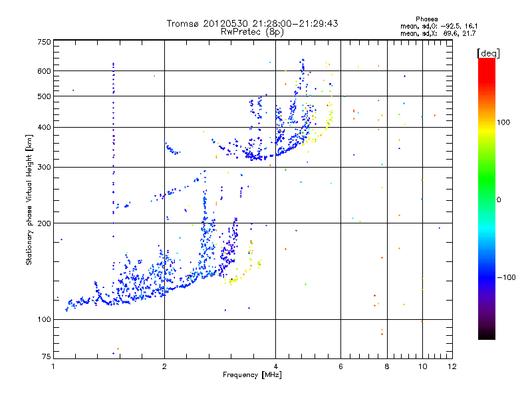Viewport: 532px width, 399px height.
Task: Click the '500' y-axis tick label
Action: [45, 96]
